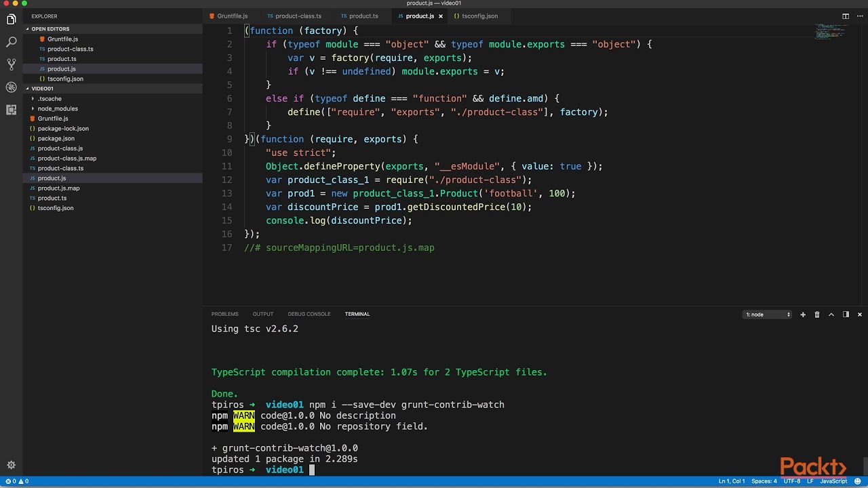Close the product.js editor tab
Image resolution: width=868 pixels, height=488 pixels.
(x=440, y=16)
